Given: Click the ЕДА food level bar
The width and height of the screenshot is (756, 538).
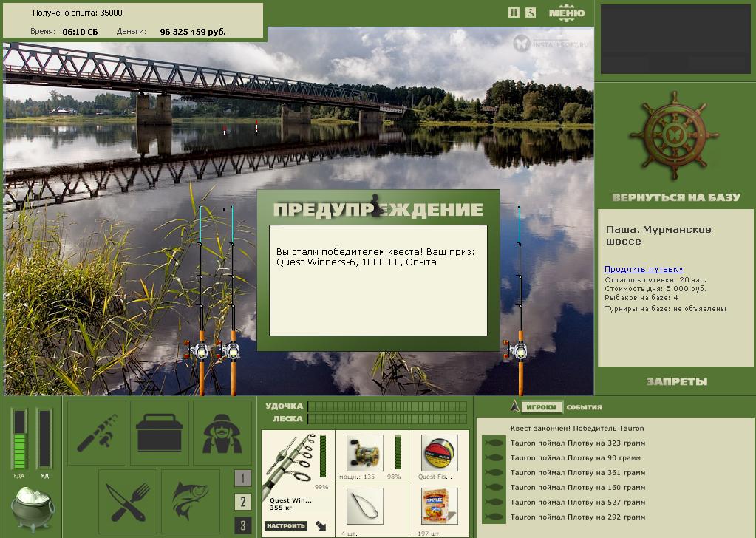Looking at the screenshot, I should coord(19,439).
